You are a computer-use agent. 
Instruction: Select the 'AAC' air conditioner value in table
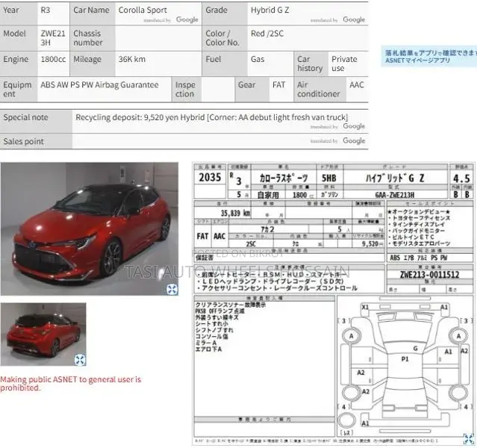357,85
